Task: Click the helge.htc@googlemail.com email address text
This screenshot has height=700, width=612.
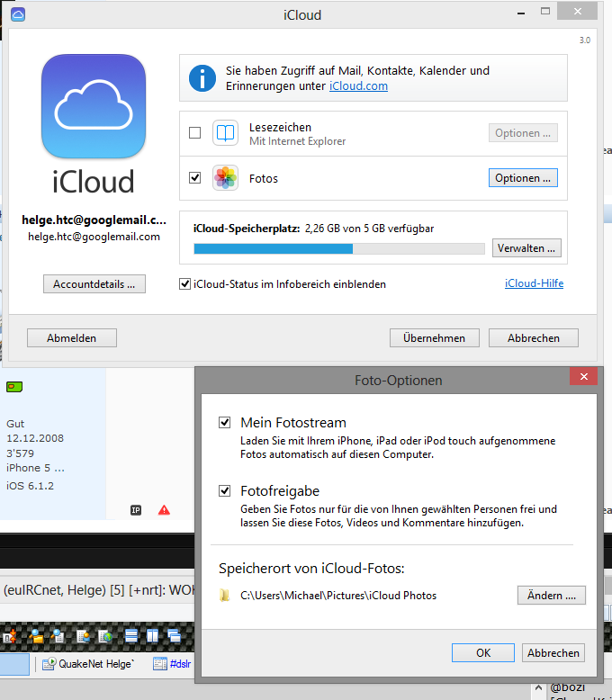Action: 94,237
